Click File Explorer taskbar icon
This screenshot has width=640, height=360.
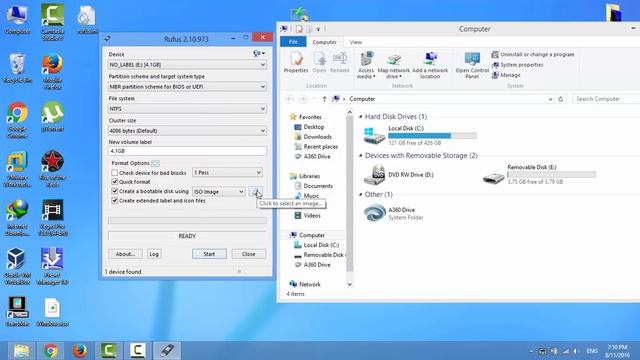[21, 351]
